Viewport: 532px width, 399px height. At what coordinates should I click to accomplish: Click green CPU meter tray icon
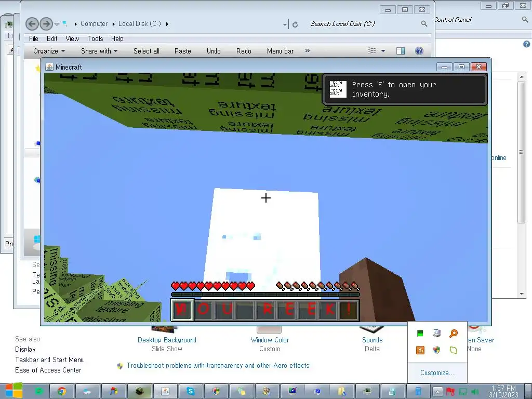[420, 333]
